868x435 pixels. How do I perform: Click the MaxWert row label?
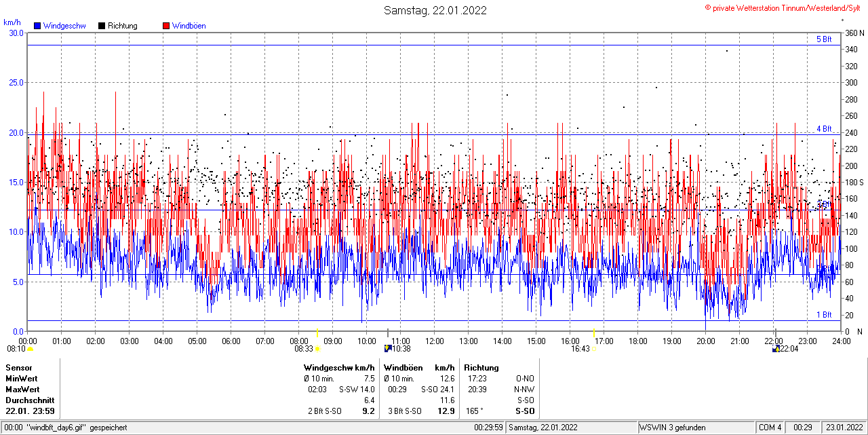pos(22,389)
